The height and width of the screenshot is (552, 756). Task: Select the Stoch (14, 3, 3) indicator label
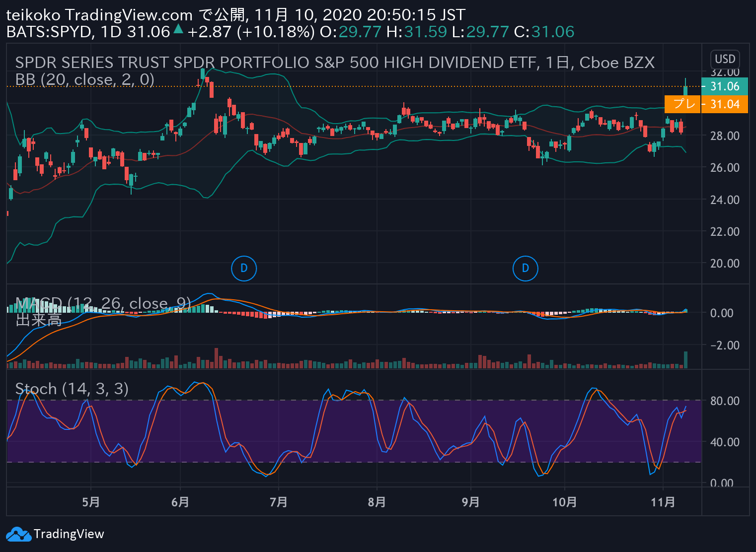[x=72, y=389]
